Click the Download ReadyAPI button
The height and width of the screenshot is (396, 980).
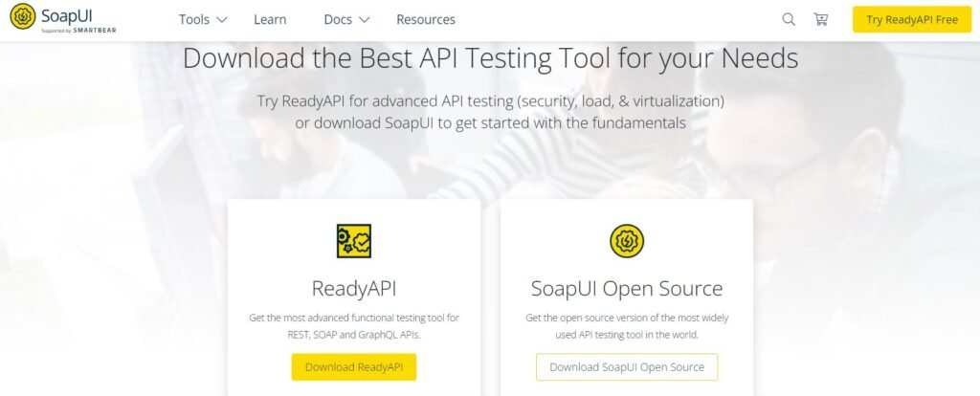(354, 367)
